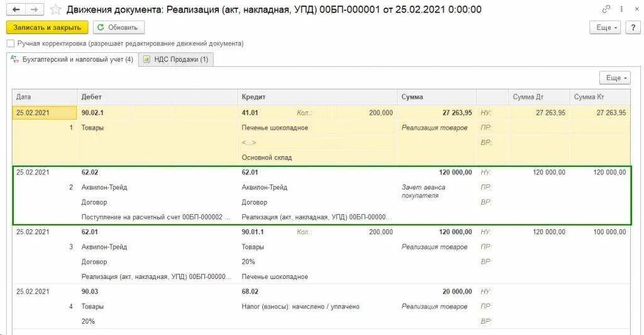
Task: Select the 25.02.2021 date cell in first row
Action: [45, 113]
